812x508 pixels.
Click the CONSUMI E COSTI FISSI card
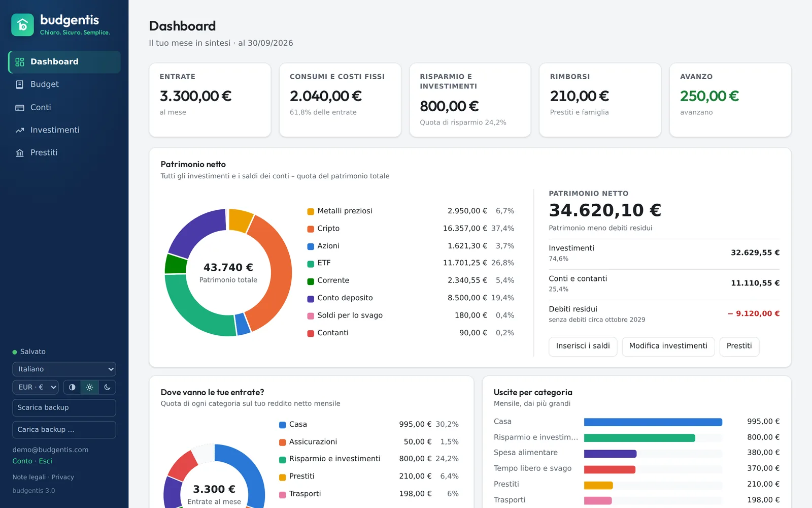click(x=340, y=100)
